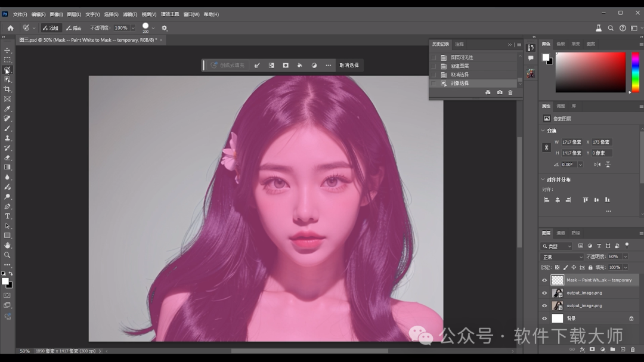Open layer fill 100% dropdown arrow

coord(625,268)
